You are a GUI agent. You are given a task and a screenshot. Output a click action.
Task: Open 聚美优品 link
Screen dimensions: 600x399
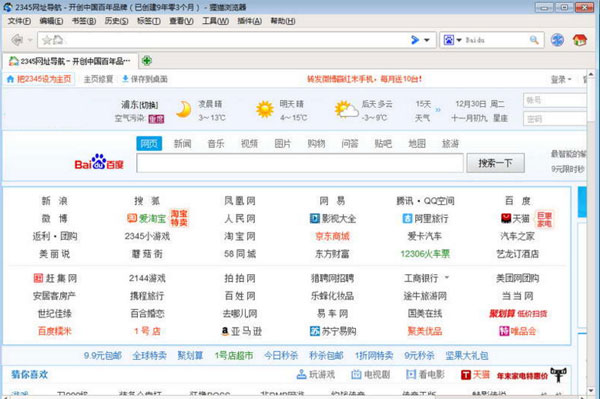(425, 331)
